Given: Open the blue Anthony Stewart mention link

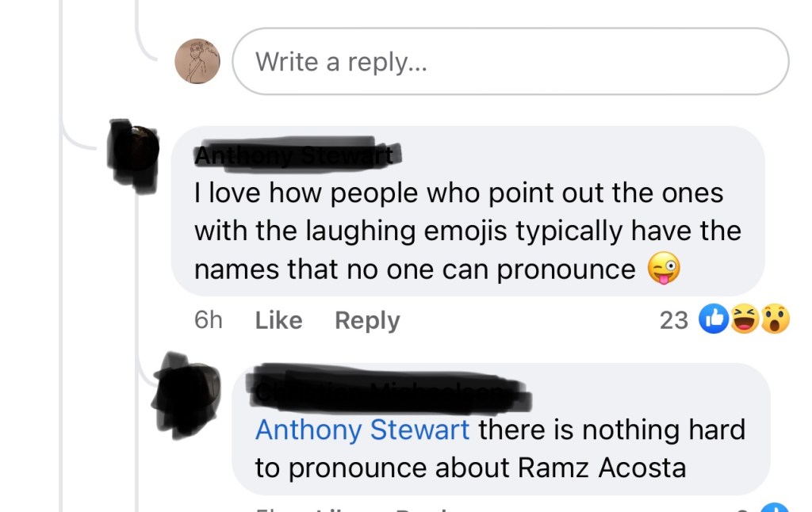Looking at the screenshot, I should coord(362,430).
